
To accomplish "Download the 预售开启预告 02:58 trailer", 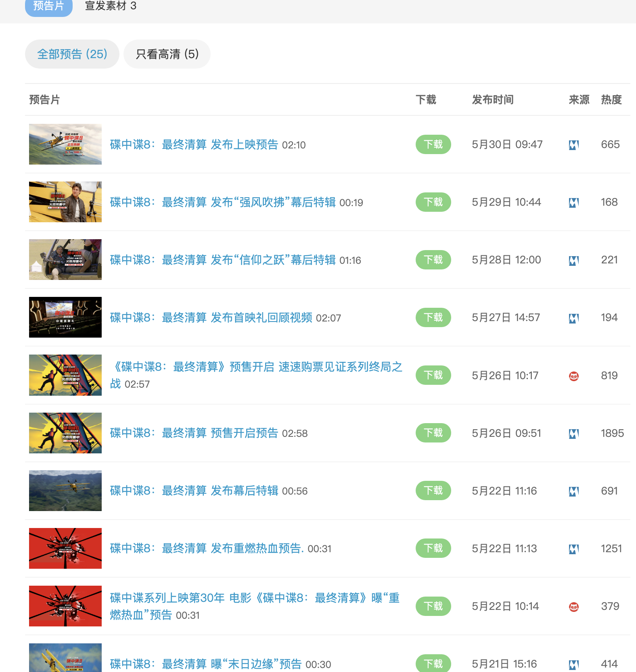I will 433,433.
